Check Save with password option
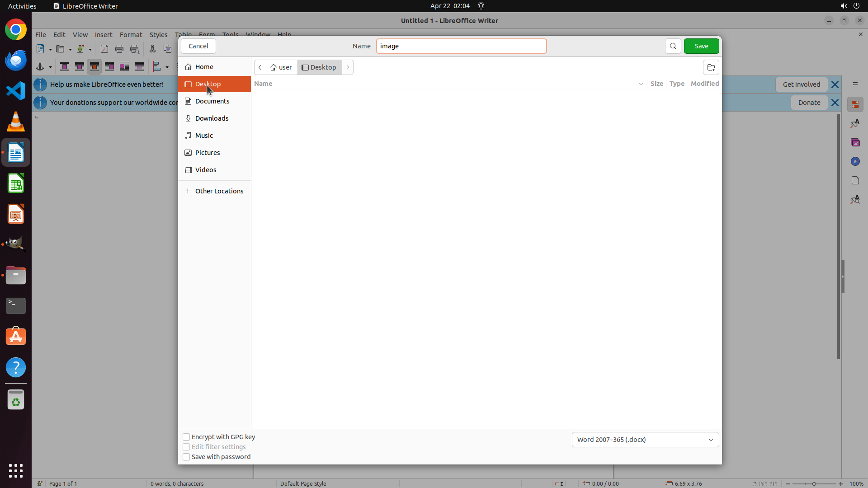The height and width of the screenshot is (488, 868). (x=186, y=457)
